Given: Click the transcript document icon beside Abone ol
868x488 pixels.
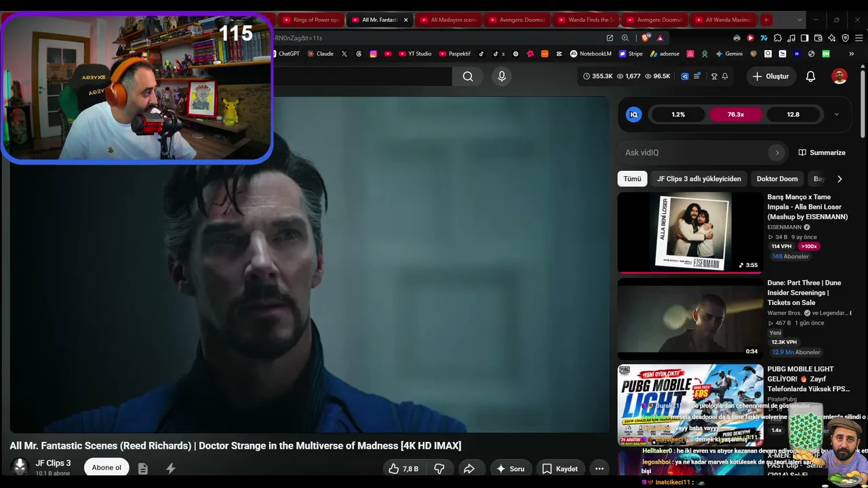Looking at the screenshot, I should pyautogui.click(x=142, y=468).
